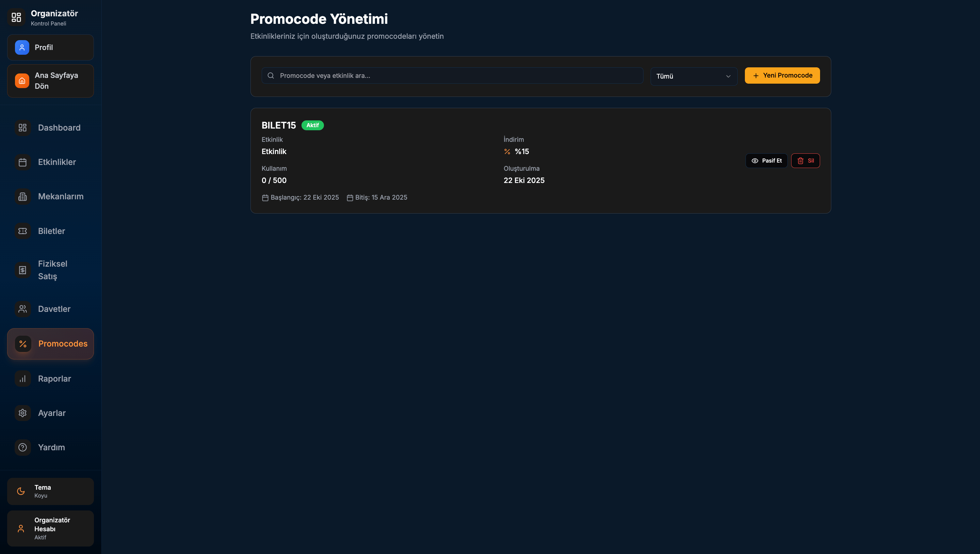
Task: Click the Biletler ticket icon
Action: click(x=22, y=231)
